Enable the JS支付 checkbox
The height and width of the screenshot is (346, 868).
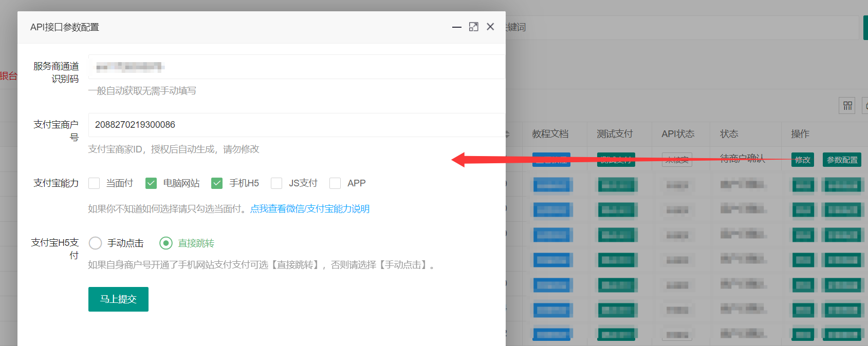276,183
